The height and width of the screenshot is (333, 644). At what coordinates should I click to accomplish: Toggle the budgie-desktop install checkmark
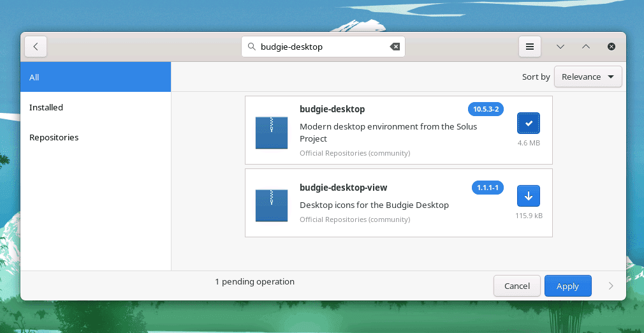click(x=529, y=123)
